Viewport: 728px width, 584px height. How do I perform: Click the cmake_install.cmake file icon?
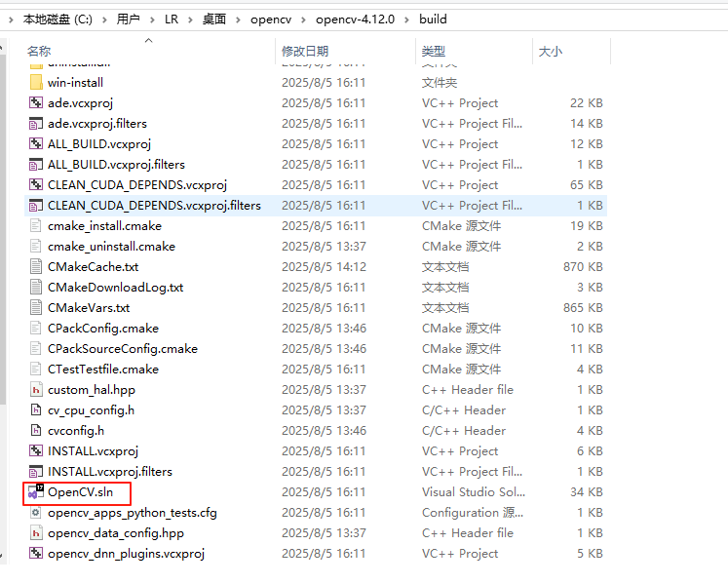click(36, 226)
